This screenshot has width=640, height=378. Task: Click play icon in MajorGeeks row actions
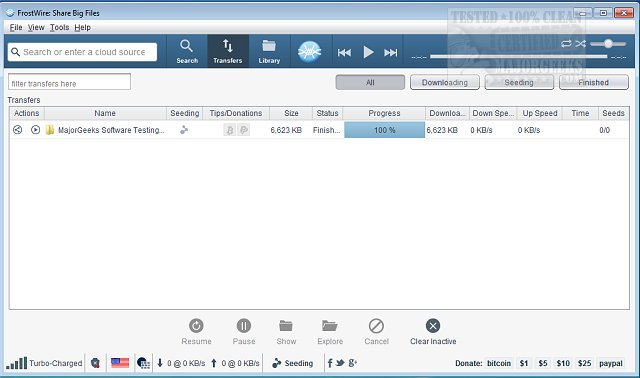(36, 130)
